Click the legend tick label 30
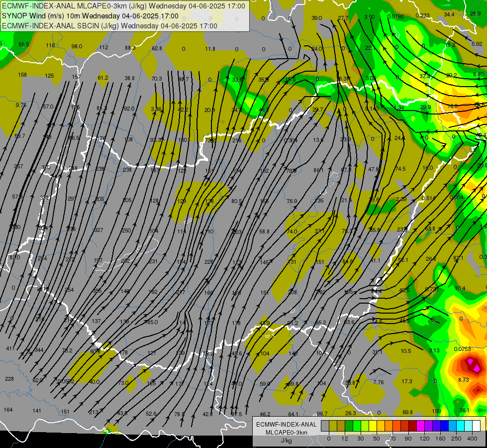Viewport: 487px width, 448px height. pos(360,439)
